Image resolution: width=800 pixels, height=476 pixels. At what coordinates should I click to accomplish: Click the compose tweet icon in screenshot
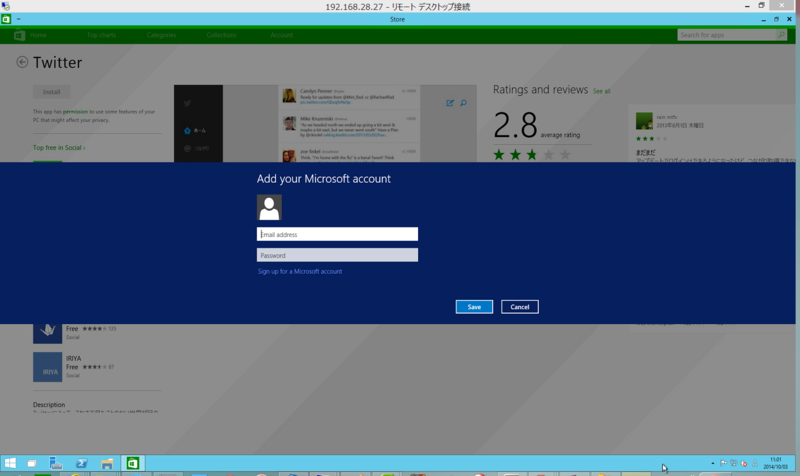(450, 103)
